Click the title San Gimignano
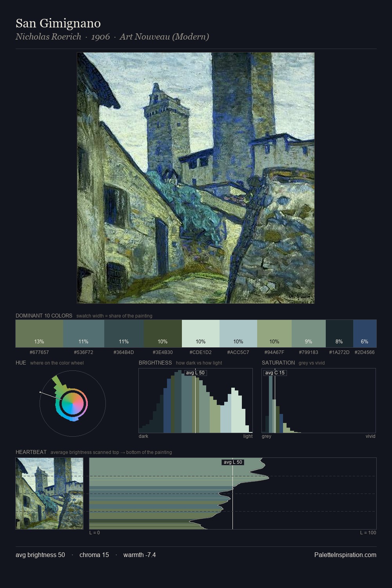Viewport: 392px width, 588px height. click(58, 24)
